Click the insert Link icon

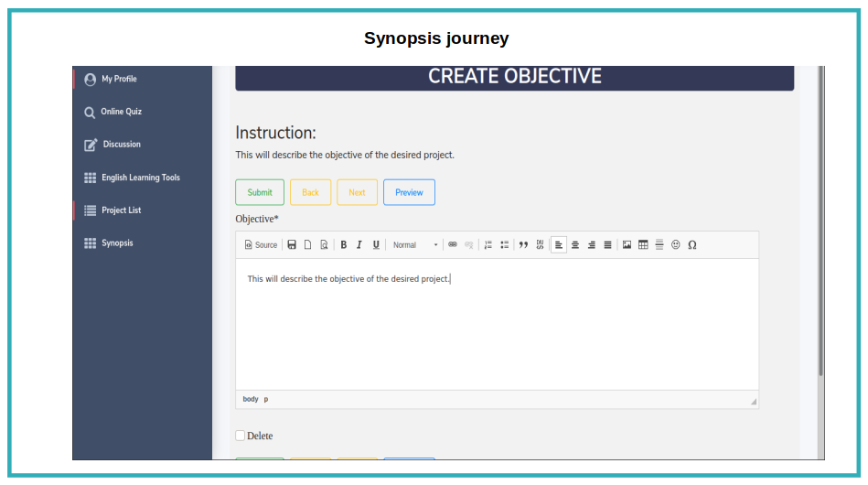point(452,244)
